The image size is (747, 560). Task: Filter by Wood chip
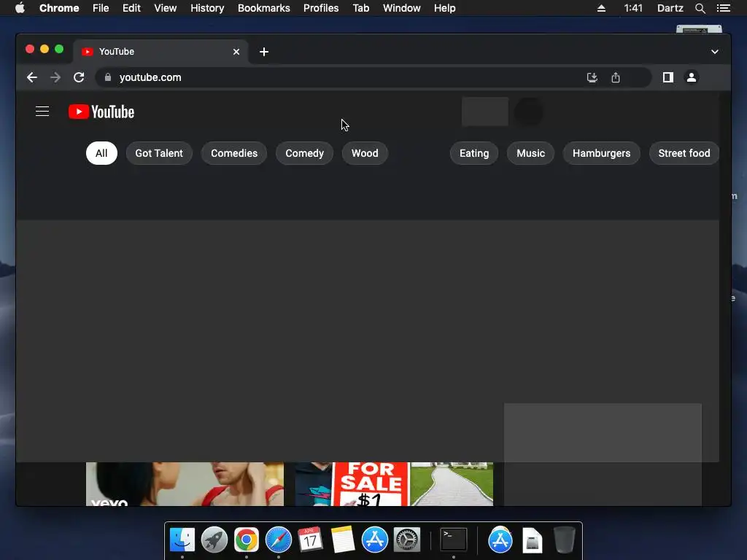[x=365, y=153]
